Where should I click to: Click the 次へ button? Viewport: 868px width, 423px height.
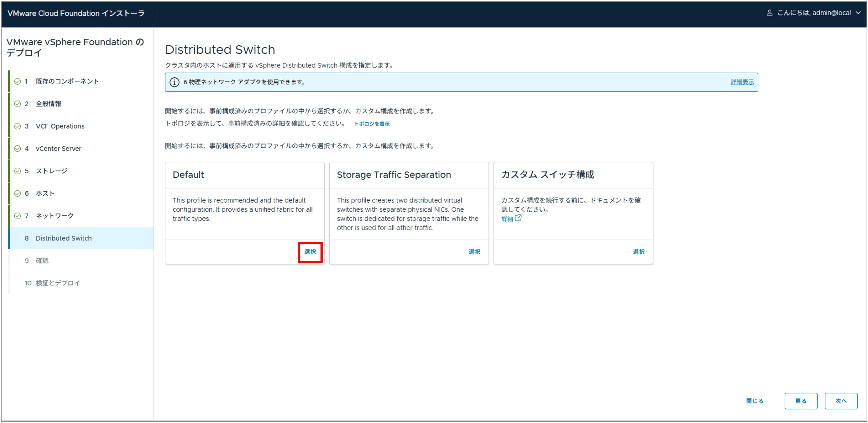pos(841,401)
